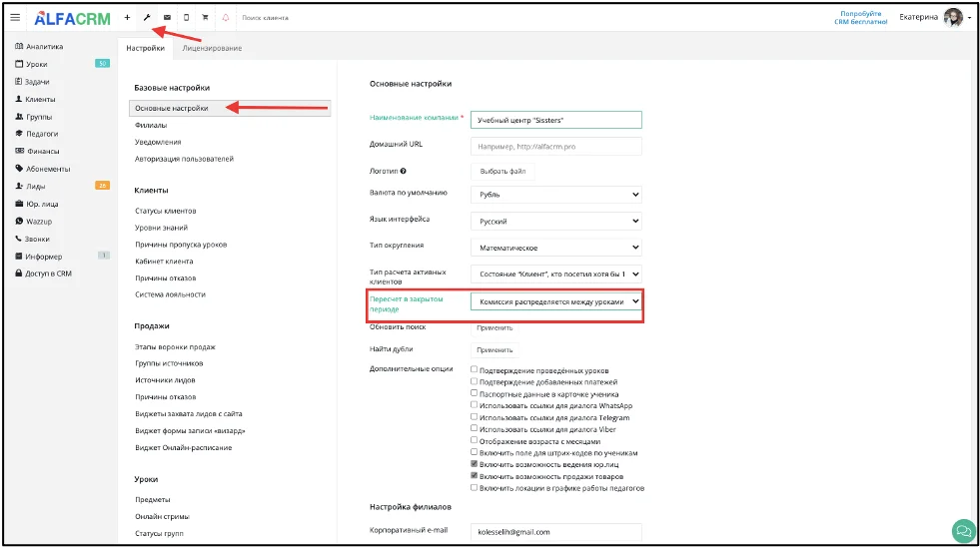Enable Подтверждение проведённых уроков checkbox
This screenshot has height=549, width=980.
pyautogui.click(x=474, y=369)
